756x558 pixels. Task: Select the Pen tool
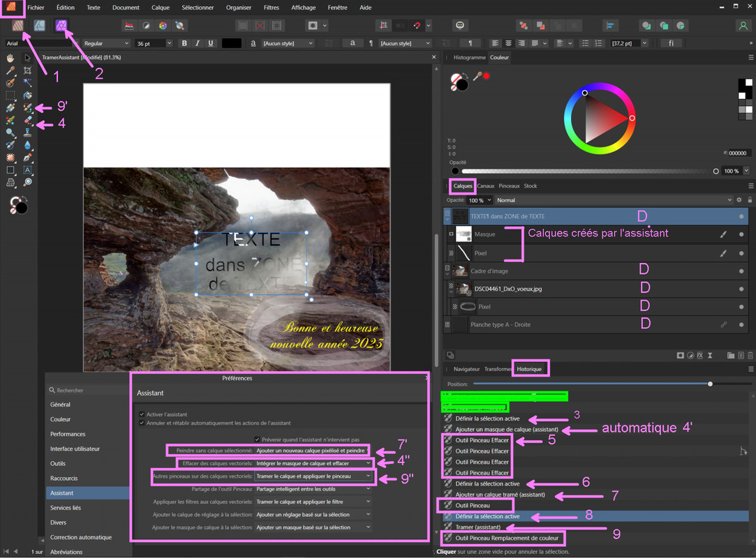click(x=27, y=158)
